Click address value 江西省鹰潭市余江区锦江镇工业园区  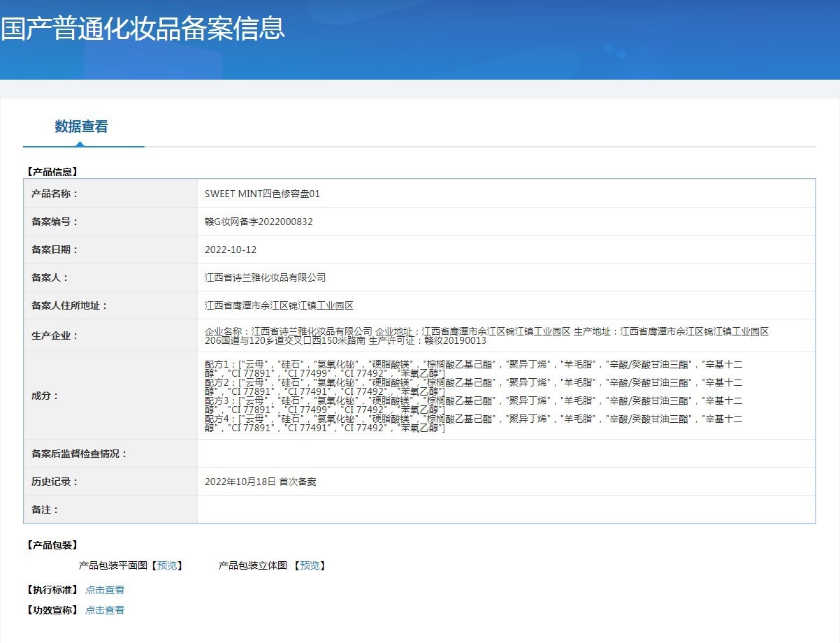(280, 305)
